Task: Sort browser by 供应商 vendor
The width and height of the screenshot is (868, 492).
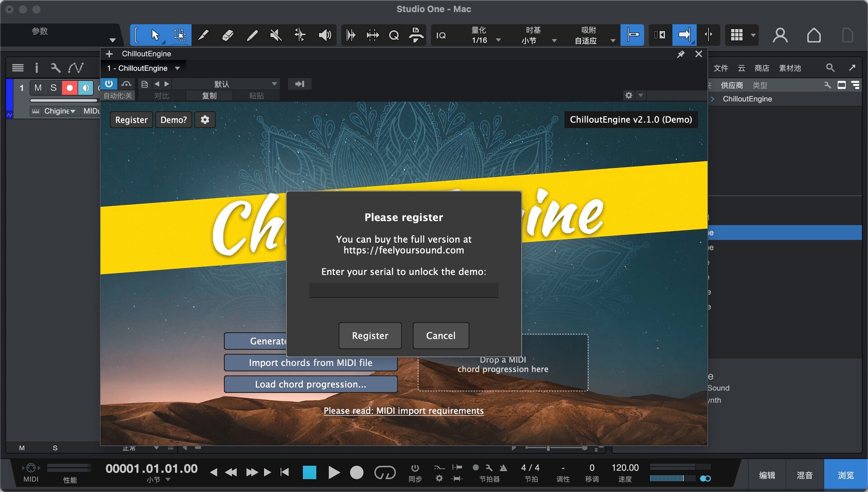Action: coord(731,85)
